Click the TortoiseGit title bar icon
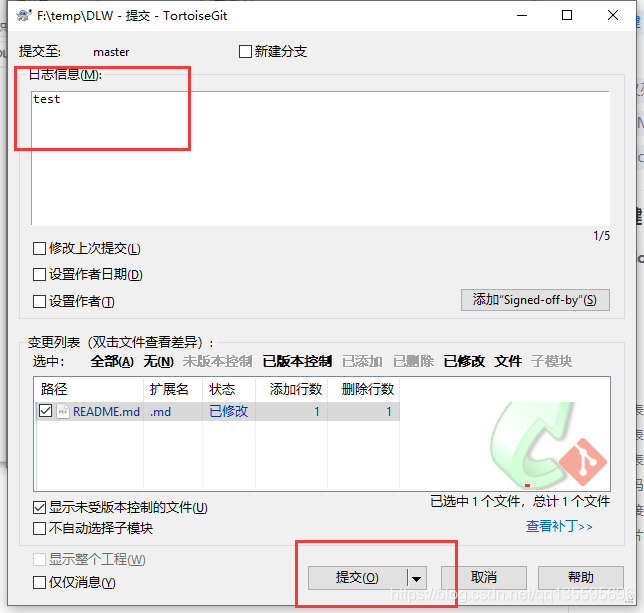The width and height of the screenshot is (644, 613). pyautogui.click(x=23, y=16)
